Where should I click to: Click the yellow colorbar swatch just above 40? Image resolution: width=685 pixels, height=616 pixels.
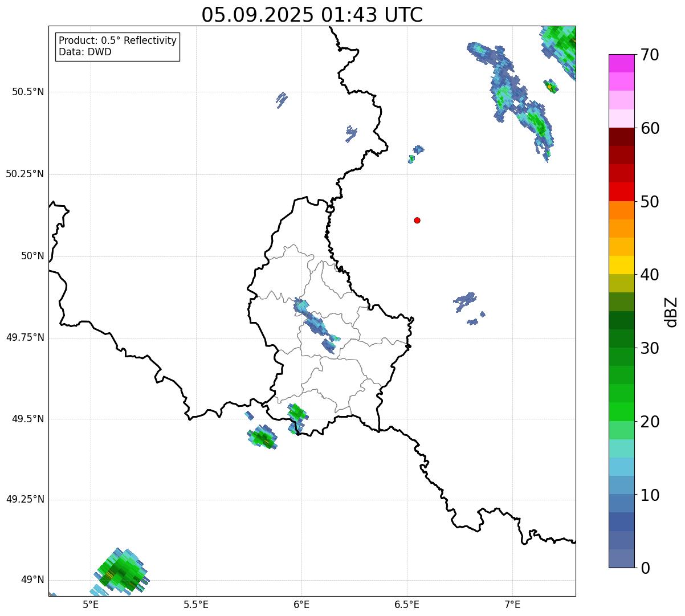click(x=622, y=266)
